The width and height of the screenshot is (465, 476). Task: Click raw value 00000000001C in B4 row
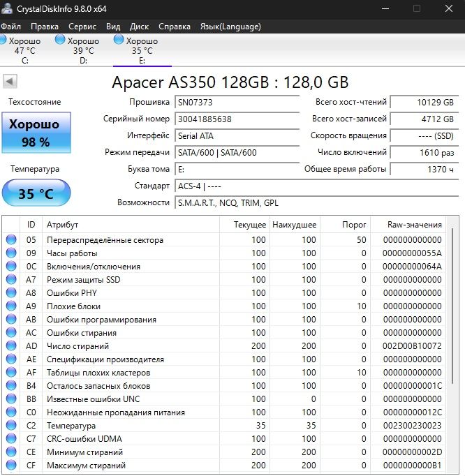(412, 385)
